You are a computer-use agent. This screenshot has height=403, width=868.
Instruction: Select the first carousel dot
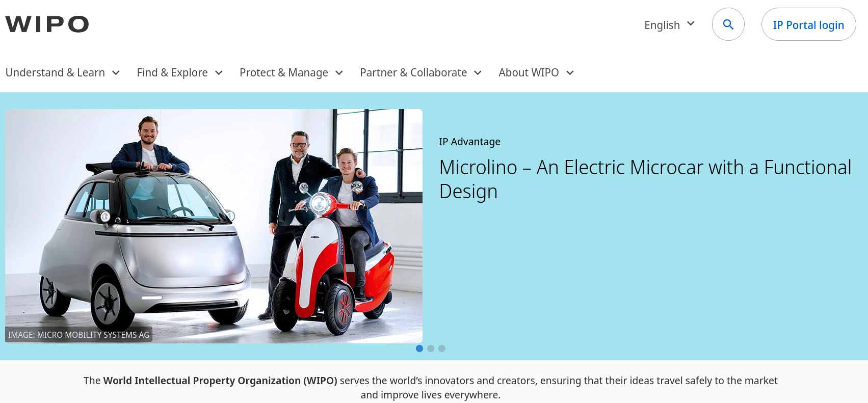click(x=419, y=348)
